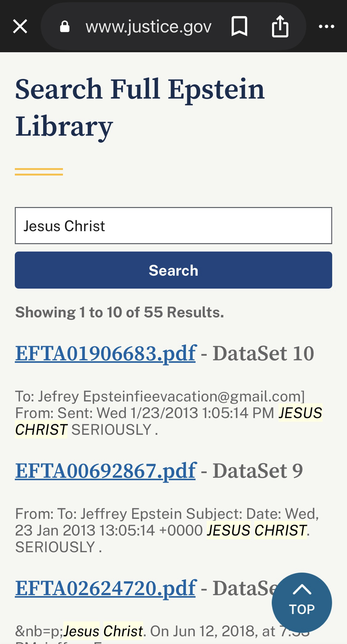Select the 'DataSet 9' label
Screen dimensions: 347x644
click(x=258, y=471)
